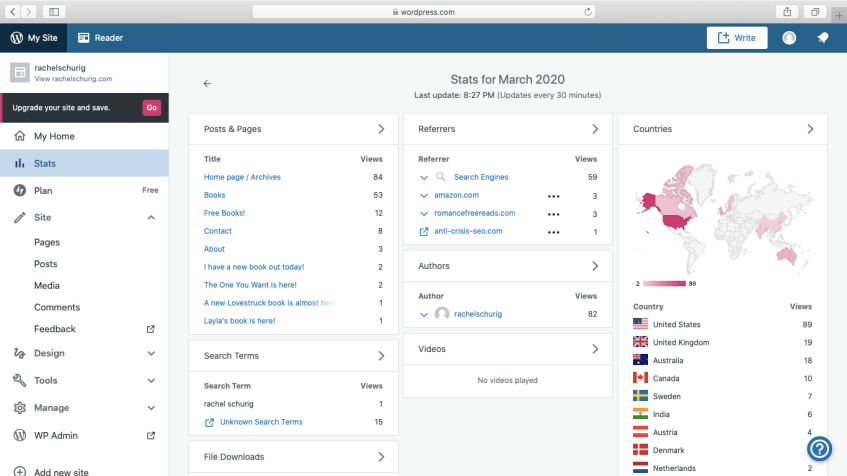
Task: Open the blue help question mark
Action: click(x=820, y=449)
